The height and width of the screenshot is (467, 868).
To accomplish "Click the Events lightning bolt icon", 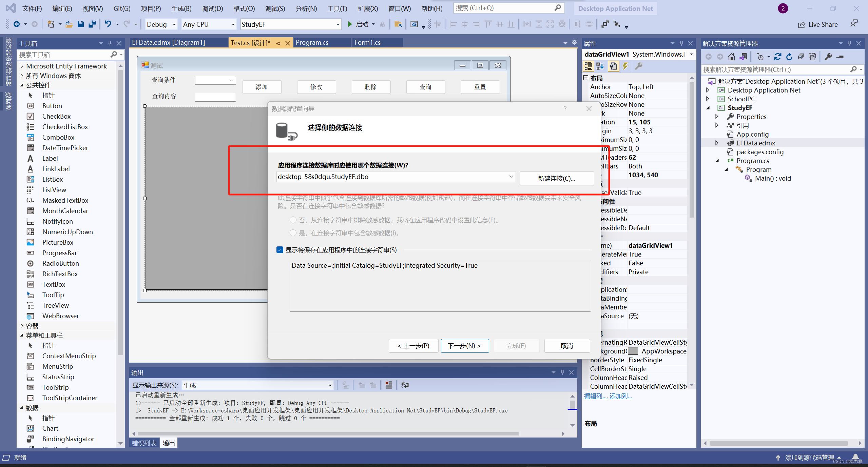I will [625, 66].
